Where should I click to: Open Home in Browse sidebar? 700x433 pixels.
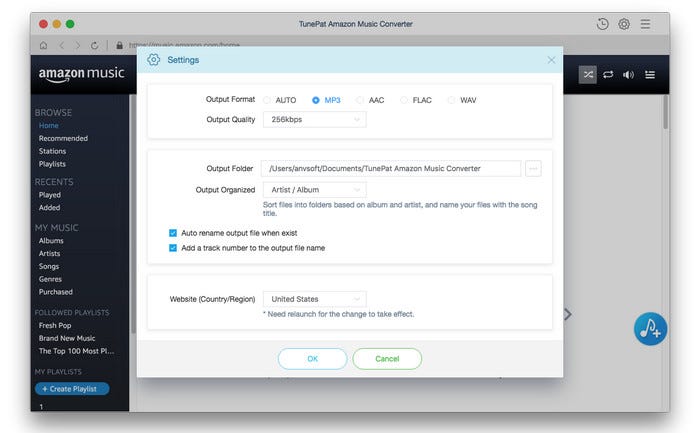(x=49, y=126)
